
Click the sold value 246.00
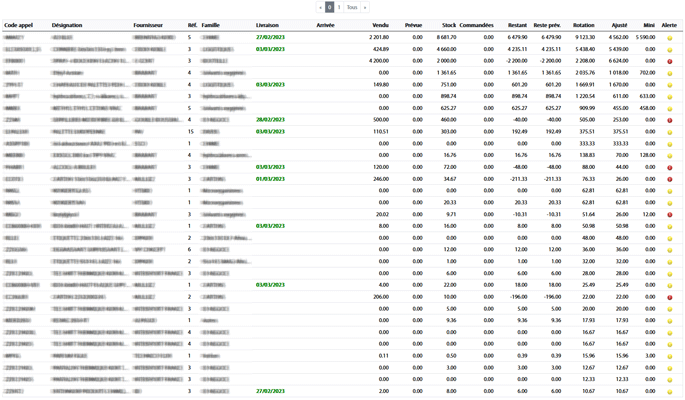coord(381,179)
